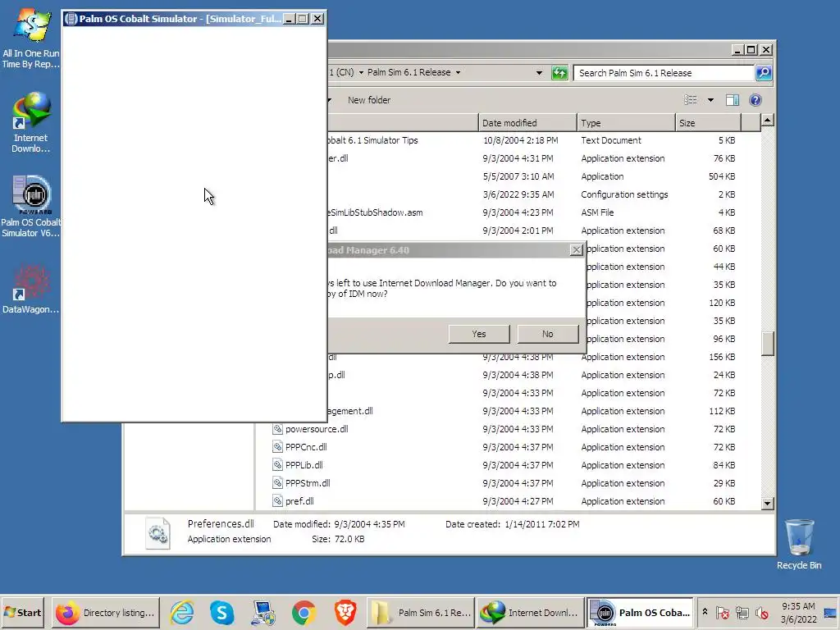
Task: Click the Start button
Action: pyautogui.click(x=23, y=612)
